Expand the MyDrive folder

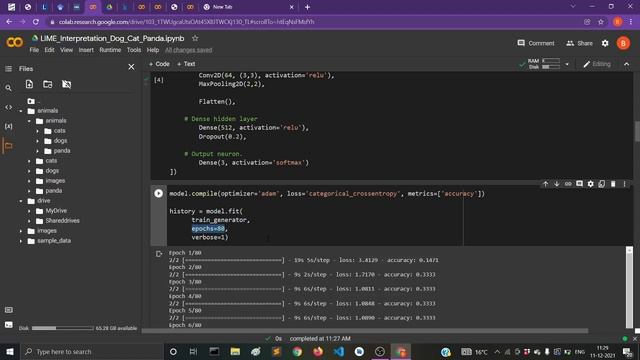29,211
